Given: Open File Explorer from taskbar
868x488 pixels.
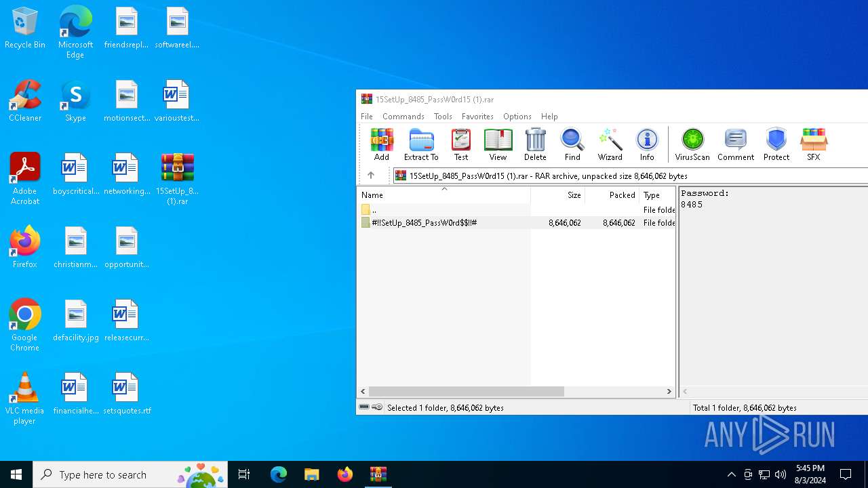Looking at the screenshot, I should (x=311, y=474).
